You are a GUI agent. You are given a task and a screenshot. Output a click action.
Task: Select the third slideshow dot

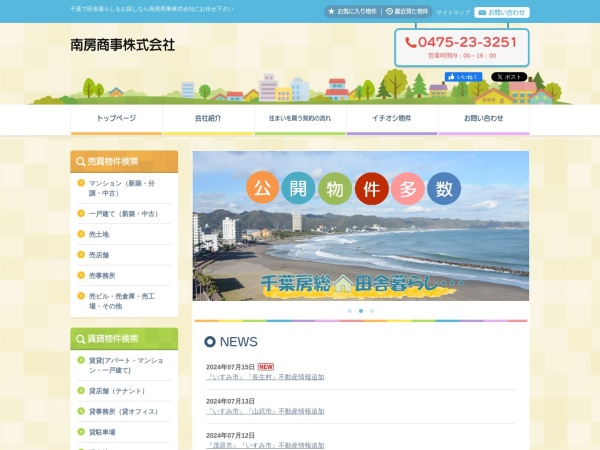click(x=372, y=311)
